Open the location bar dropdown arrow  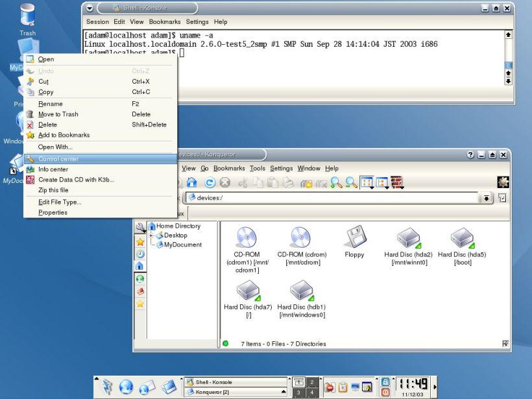coord(486,198)
